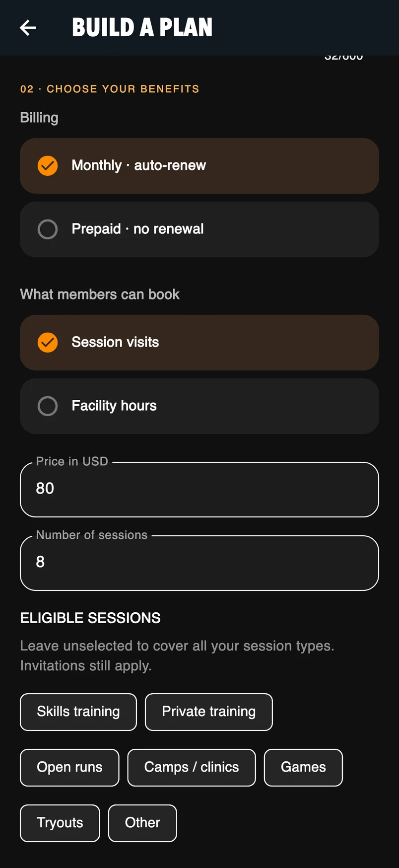399x868 pixels.
Task: Click the empty circle beside Prepaid
Action: click(x=48, y=229)
